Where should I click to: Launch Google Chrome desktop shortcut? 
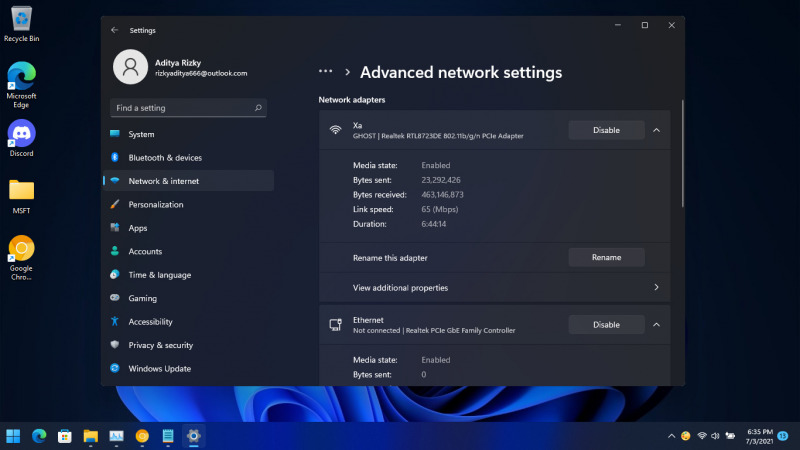click(x=21, y=258)
